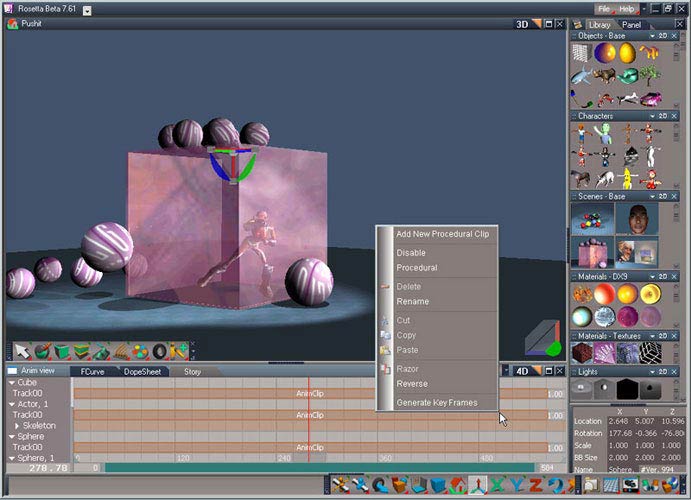The image size is (691, 500).
Task: Click the X axis constraint icon
Action: click(x=496, y=486)
